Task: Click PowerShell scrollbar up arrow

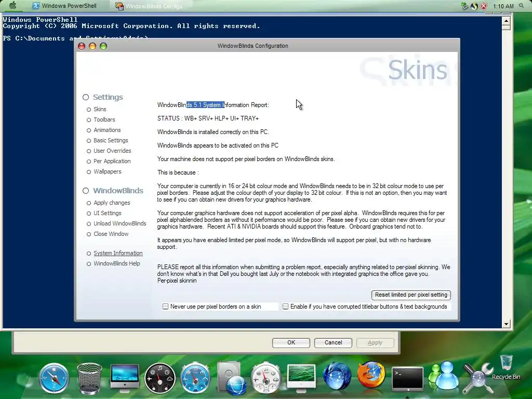Action: point(506,21)
